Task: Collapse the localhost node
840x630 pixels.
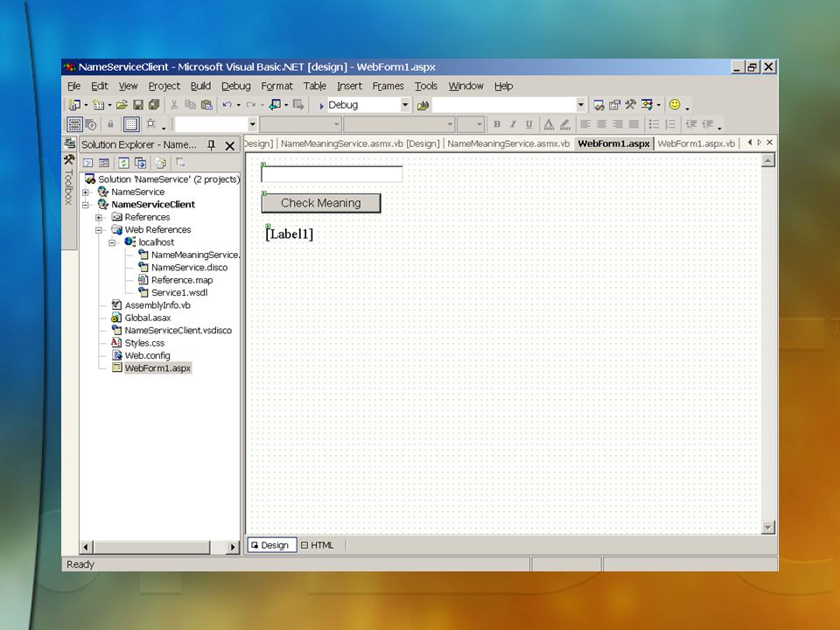Action: [112, 242]
